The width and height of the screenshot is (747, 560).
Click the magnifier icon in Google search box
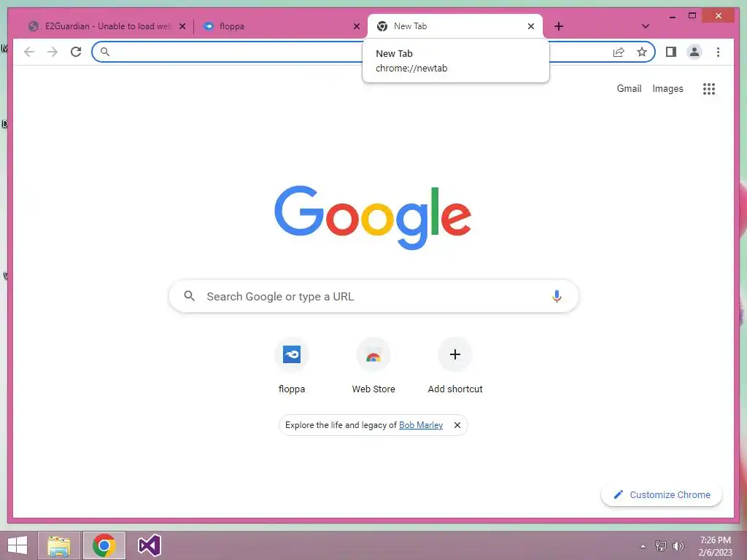189,296
